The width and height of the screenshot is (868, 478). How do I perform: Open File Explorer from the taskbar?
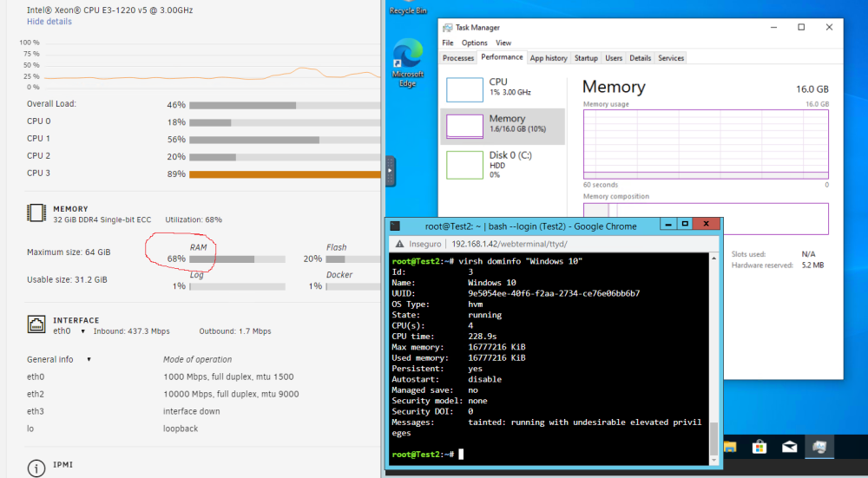[x=730, y=447]
